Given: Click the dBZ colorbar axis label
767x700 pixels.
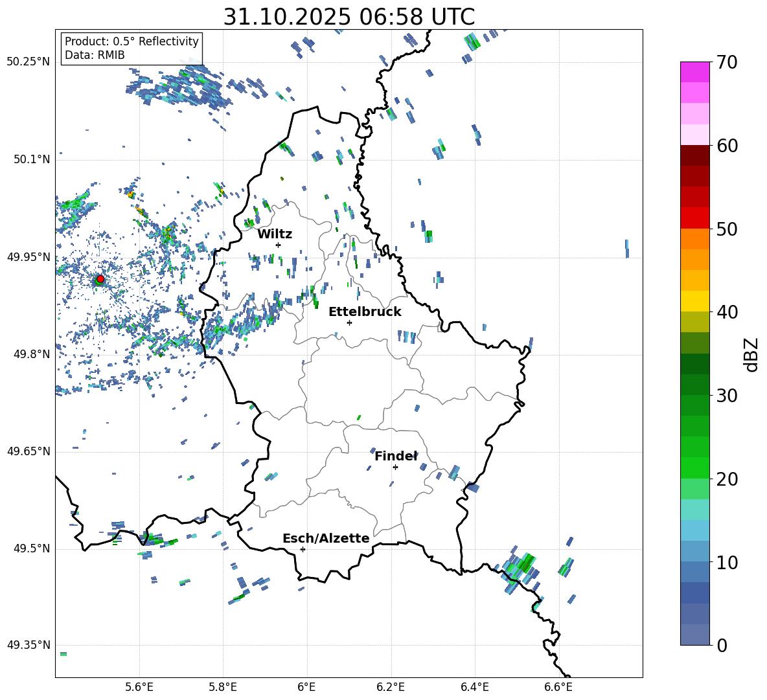Looking at the screenshot, I should point(751,354).
